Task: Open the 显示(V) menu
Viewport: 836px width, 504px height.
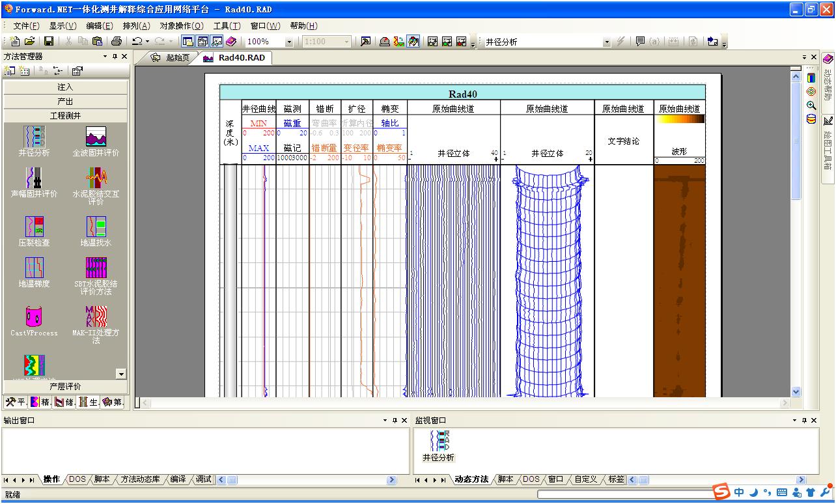Action: tap(63, 25)
